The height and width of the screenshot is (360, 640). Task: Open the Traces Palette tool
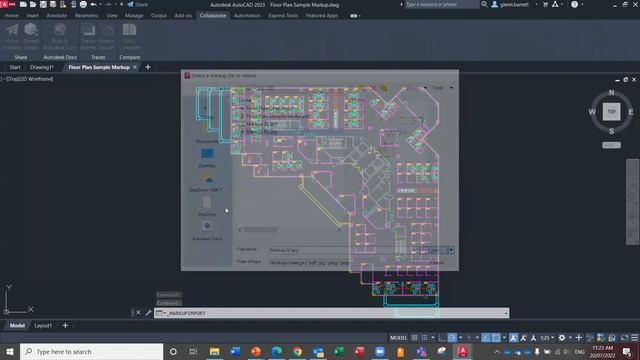88,36
